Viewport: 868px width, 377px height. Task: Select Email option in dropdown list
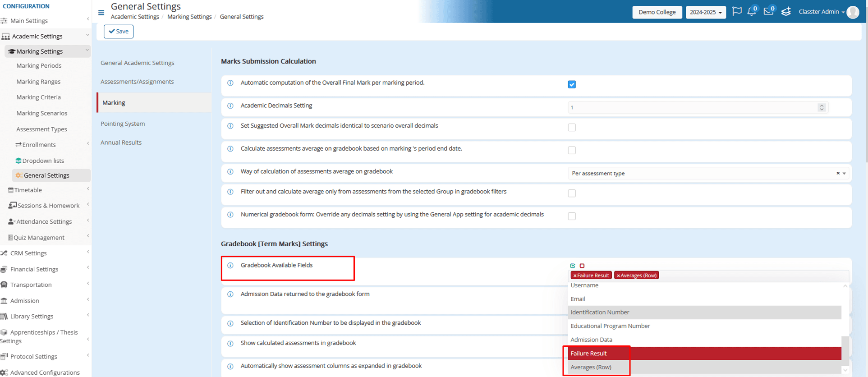pyautogui.click(x=704, y=299)
